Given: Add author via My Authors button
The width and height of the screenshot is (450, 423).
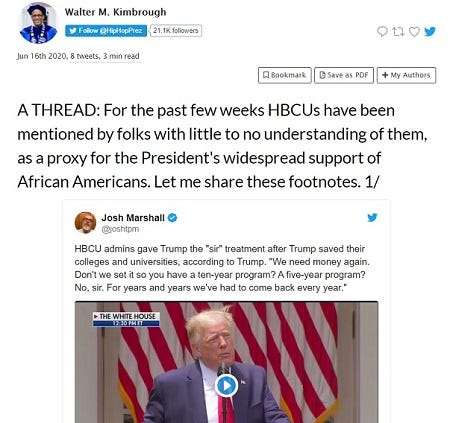Looking at the screenshot, I should [x=406, y=75].
